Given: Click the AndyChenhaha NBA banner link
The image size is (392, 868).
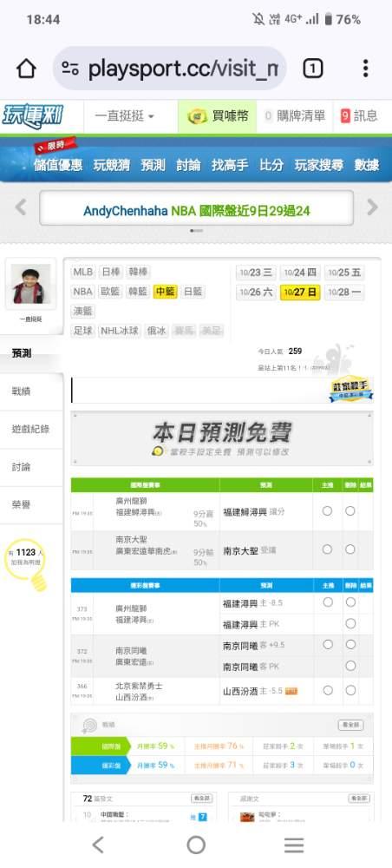Looking at the screenshot, I should pyautogui.click(x=196, y=211).
